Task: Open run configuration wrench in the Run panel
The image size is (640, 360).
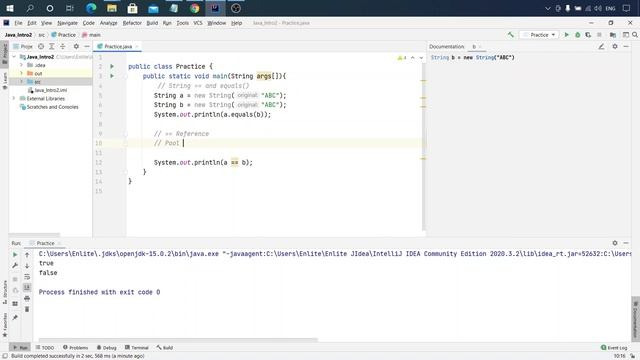Action: (x=15, y=266)
